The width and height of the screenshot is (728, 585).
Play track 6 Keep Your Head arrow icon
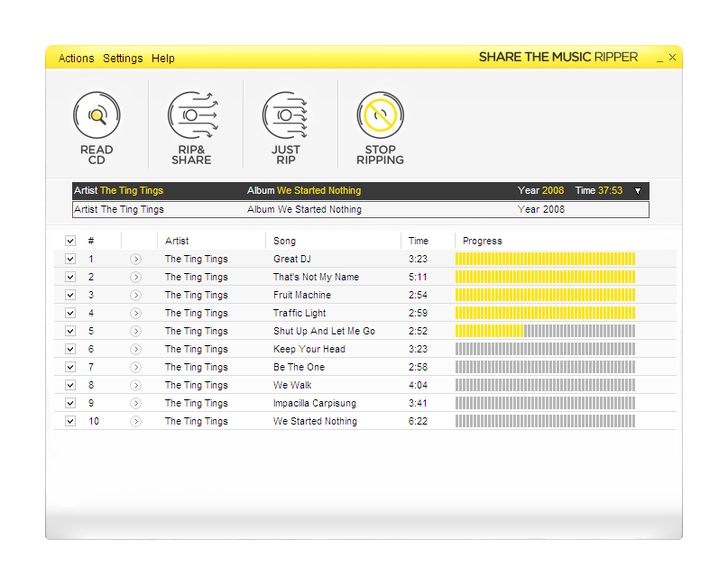tap(135, 349)
